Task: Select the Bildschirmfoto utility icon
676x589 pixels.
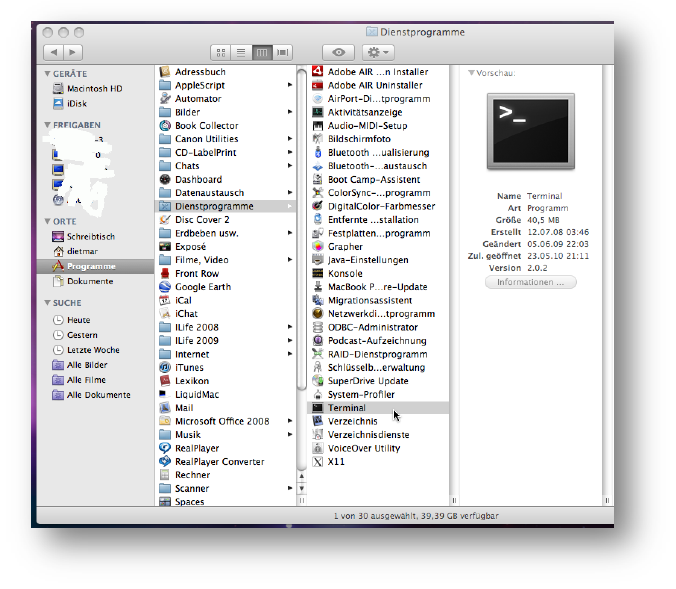Action: click(318, 139)
